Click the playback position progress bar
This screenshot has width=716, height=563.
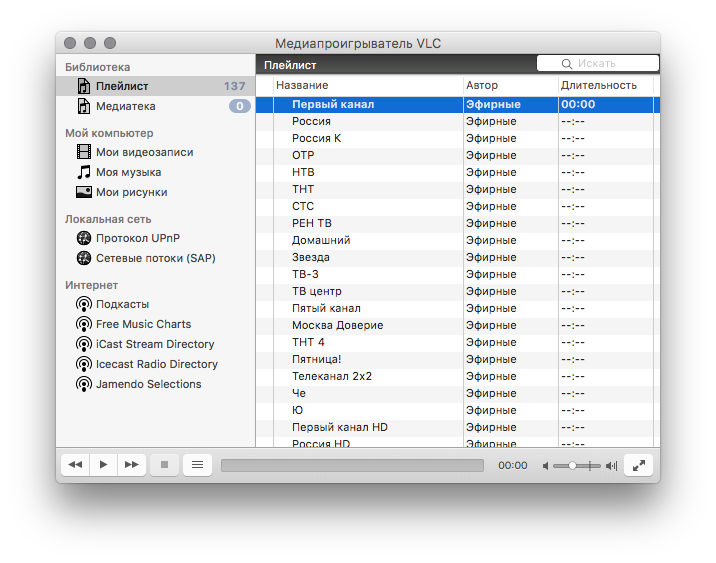click(352, 465)
